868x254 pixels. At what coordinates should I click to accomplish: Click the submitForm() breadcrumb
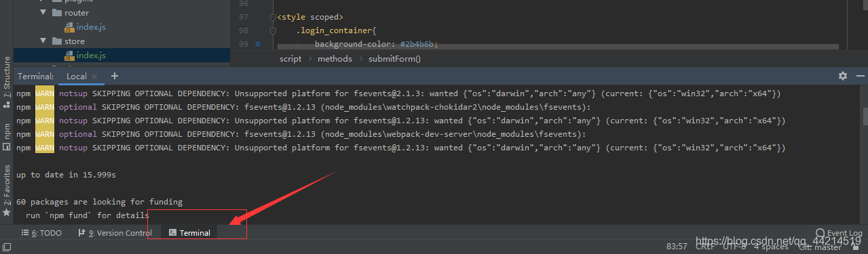tap(395, 59)
